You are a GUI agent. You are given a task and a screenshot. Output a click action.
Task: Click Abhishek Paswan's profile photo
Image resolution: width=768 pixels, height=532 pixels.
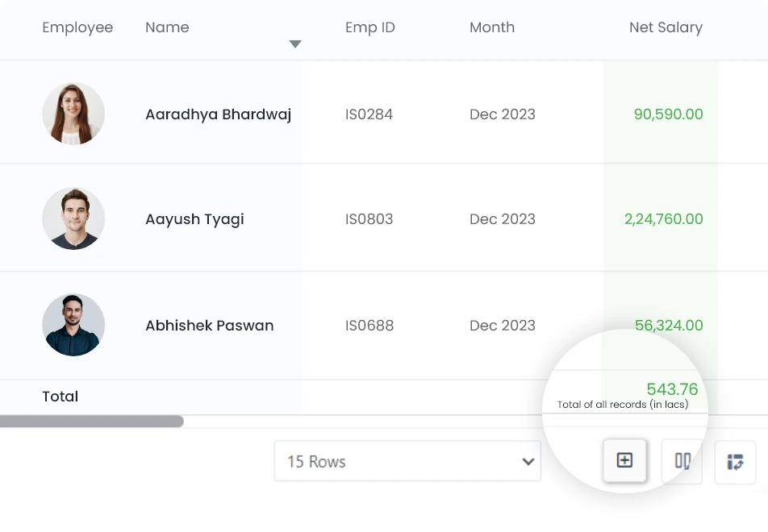pos(73,325)
